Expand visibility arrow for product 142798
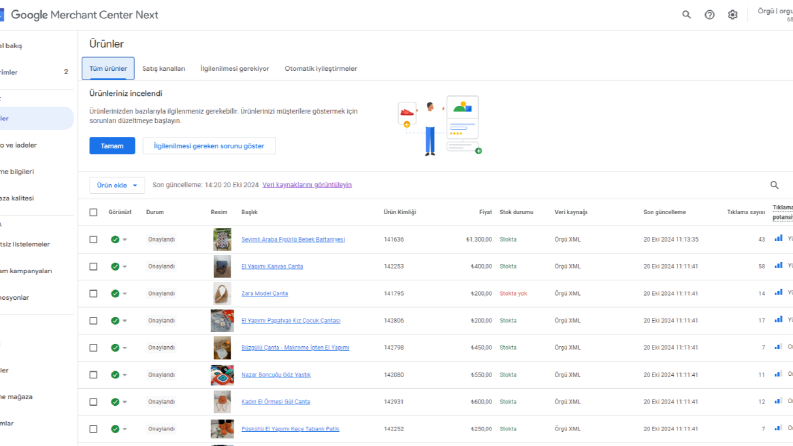 125,348
